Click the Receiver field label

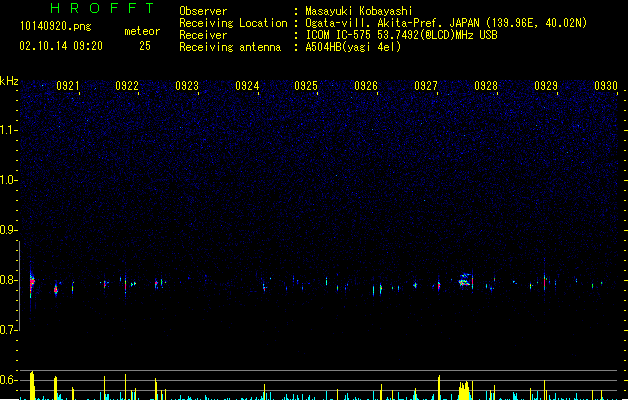pos(203,35)
